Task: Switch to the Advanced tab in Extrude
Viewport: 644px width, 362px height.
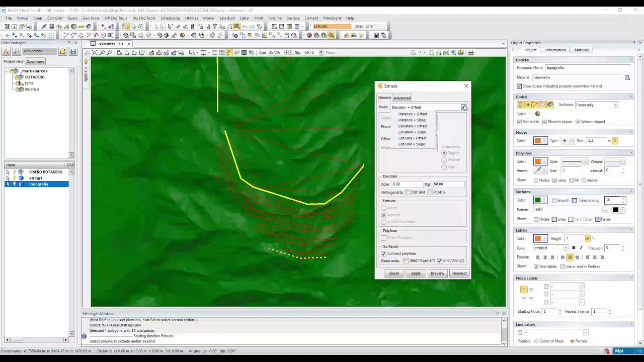Action: point(402,98)
